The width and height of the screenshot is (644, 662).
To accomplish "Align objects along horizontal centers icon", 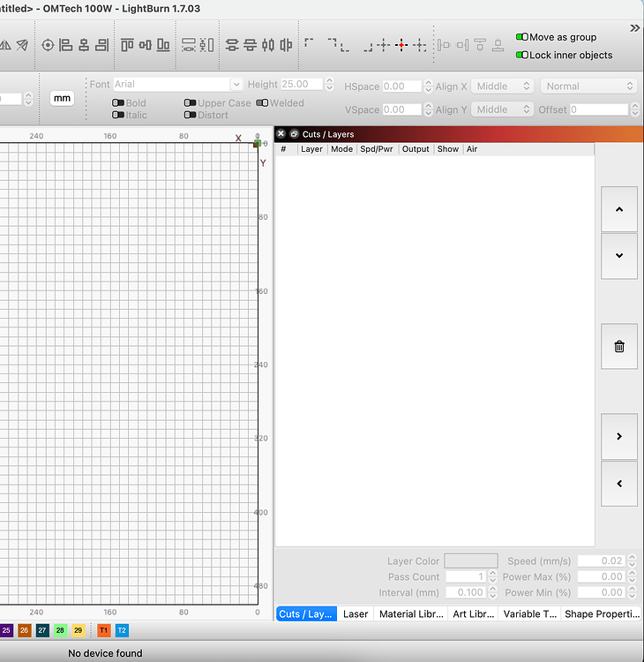I will click(x=84, y=45).
